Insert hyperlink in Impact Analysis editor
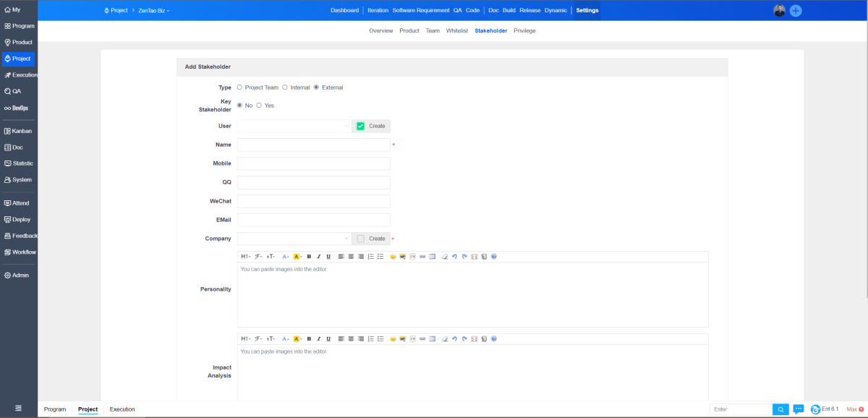The image size is (868, 418). click(422, 338)
